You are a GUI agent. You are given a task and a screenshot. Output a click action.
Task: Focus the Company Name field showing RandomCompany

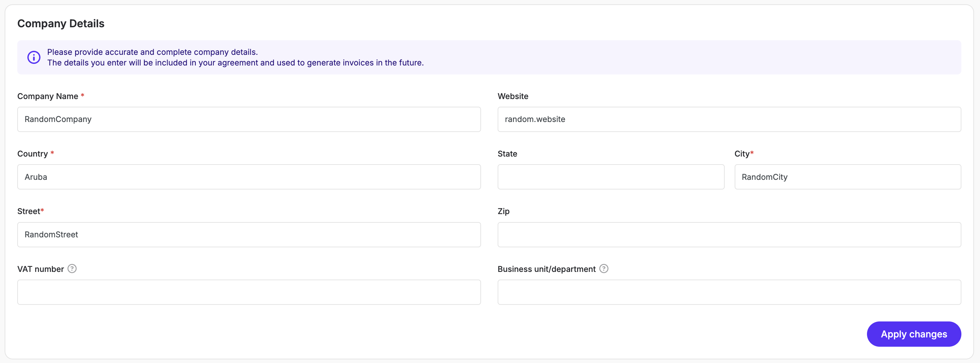(249, 119)
